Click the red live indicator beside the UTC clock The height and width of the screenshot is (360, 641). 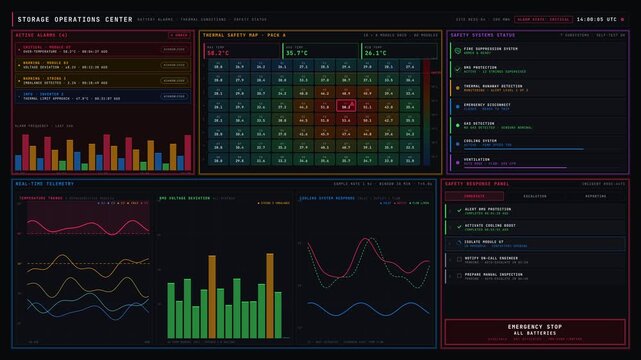[622, 19]
